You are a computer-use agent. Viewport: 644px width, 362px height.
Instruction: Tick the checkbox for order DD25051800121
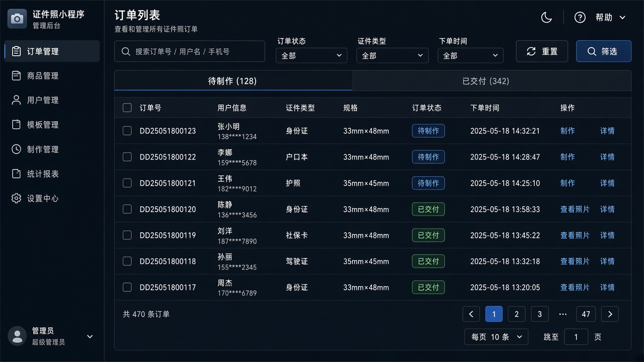coord(127,183)
